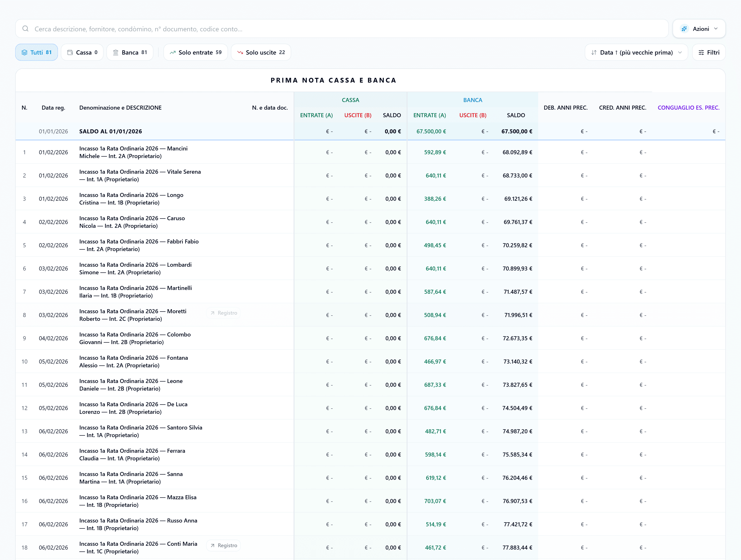Show Solo entrate 59 movements
Viewport: 741px width, 560px height.
(x=196, y=52)
